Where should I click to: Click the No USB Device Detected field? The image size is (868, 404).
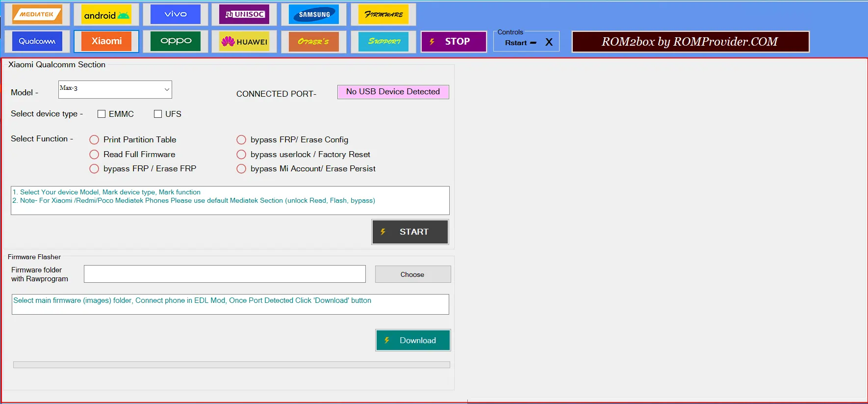(x=393, y=92)
